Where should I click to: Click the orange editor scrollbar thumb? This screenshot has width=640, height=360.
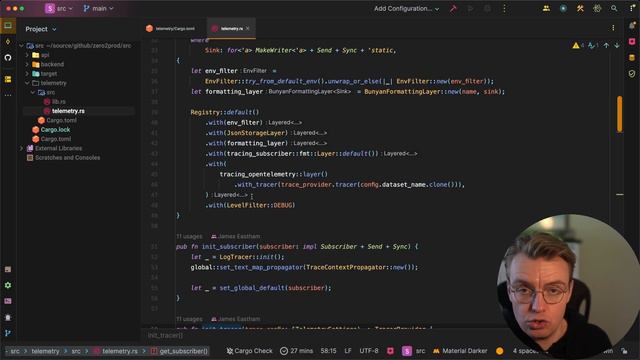620,114
